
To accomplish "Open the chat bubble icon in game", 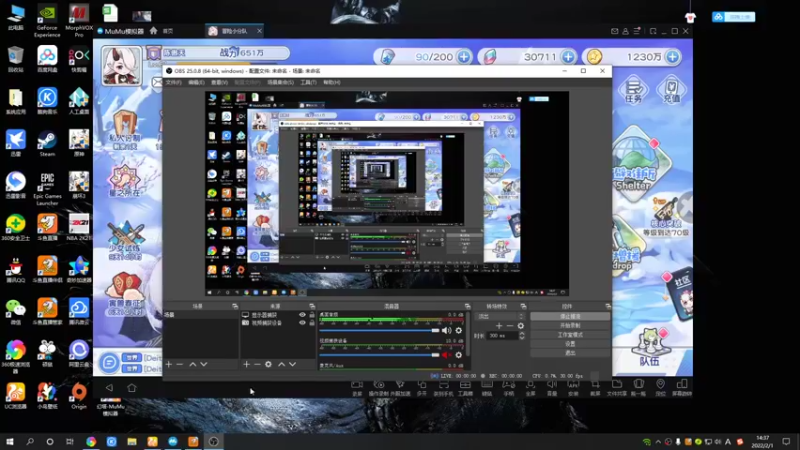I will click(109, 362).
